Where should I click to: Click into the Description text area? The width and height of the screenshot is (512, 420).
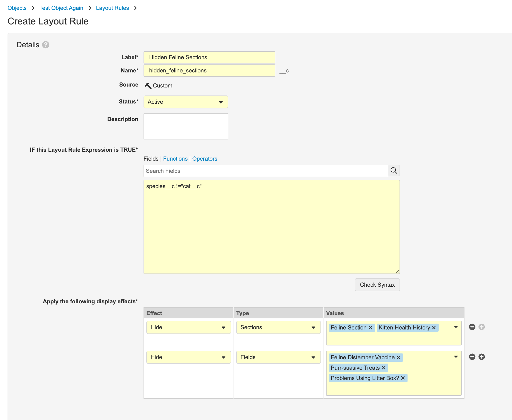(x=185, y=126)
